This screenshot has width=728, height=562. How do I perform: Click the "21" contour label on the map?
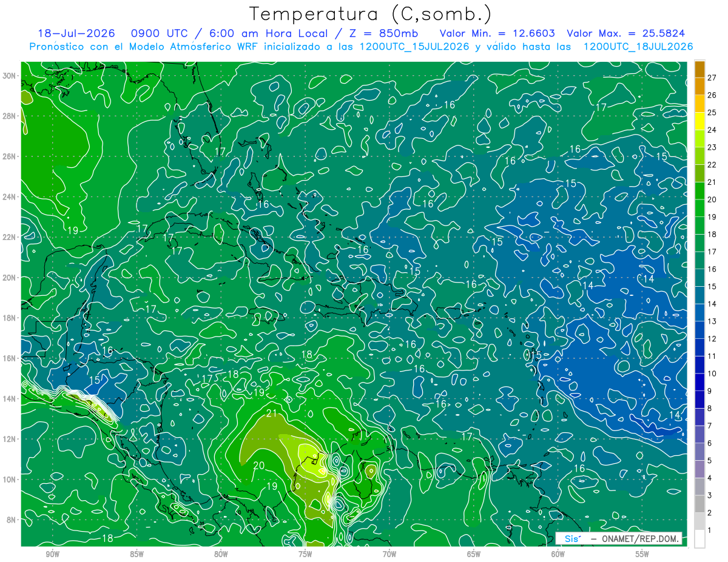[x=272, y=413]
